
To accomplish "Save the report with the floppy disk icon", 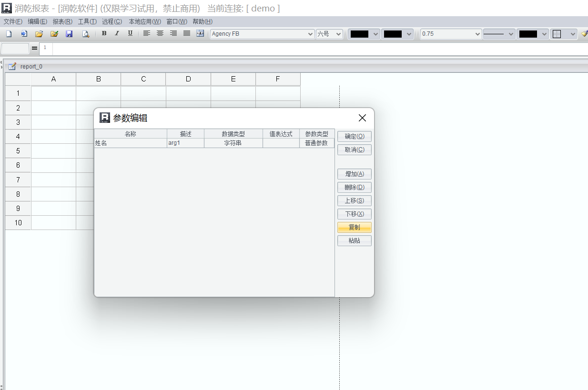I will (69, 34).
